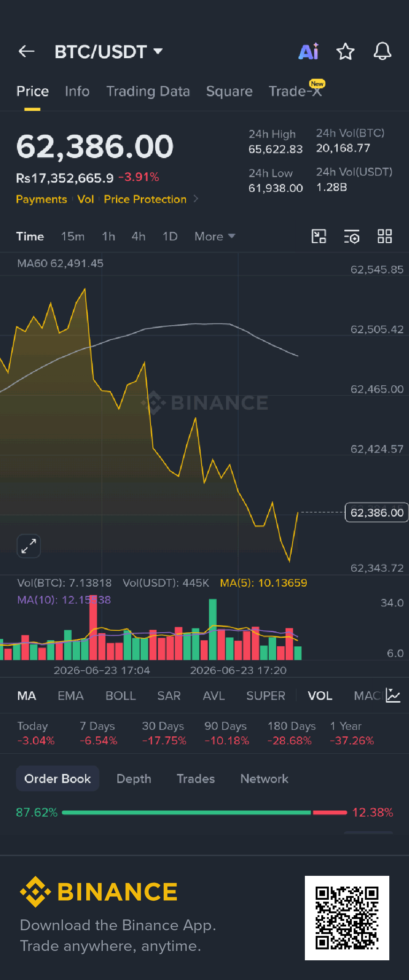
Task: Toggle the MA indicator
Action: pos(27,696)
